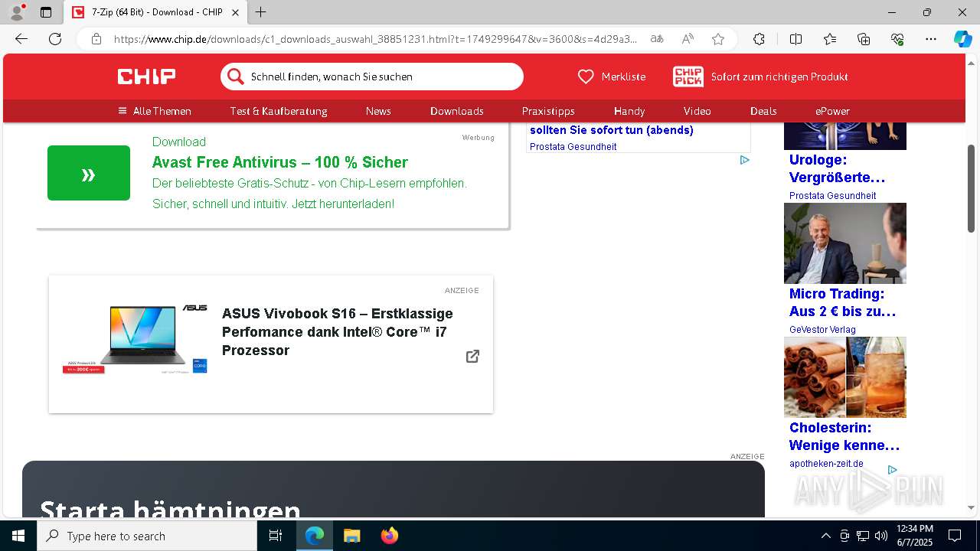Open browser Extensions puzzle icon

tap(759, 39)
